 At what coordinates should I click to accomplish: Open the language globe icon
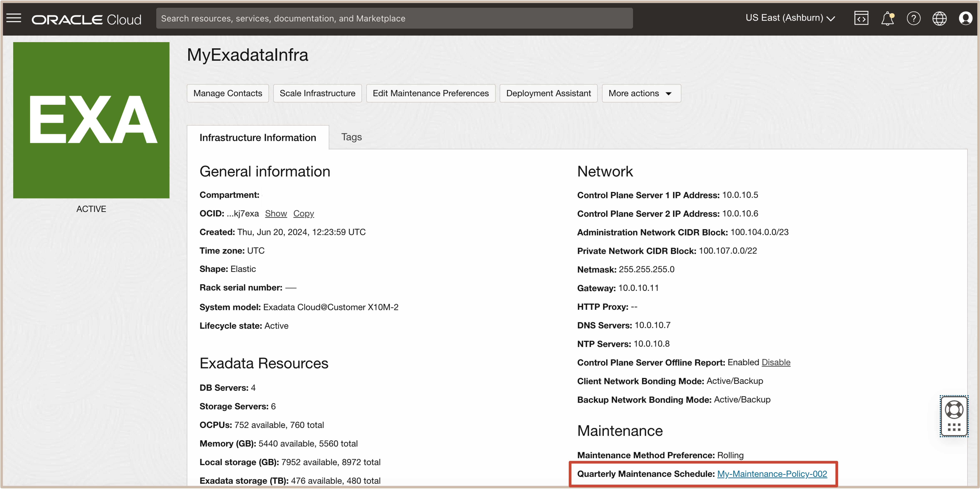click(x=939, y=18)
